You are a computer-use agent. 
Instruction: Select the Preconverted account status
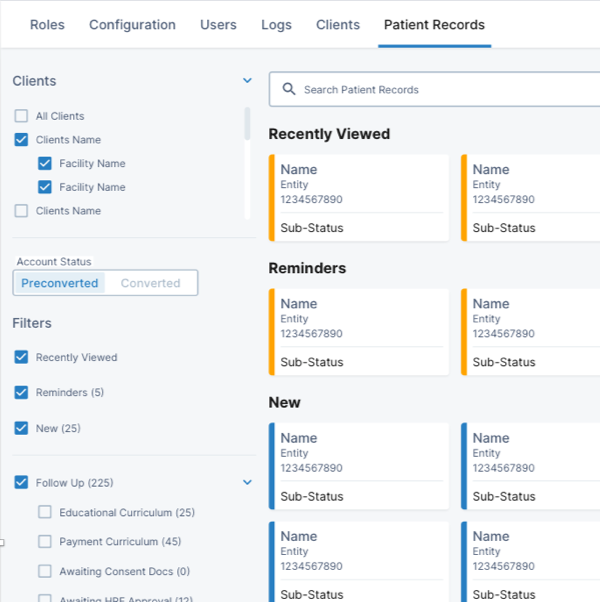[x=60, y=283]
